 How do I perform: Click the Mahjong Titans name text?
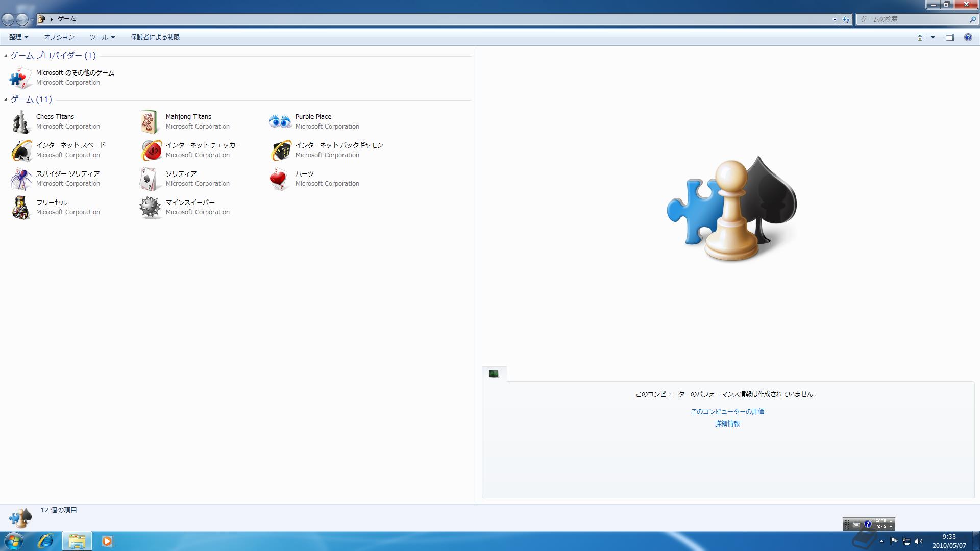pyautogui.click(x=188, y=117)
